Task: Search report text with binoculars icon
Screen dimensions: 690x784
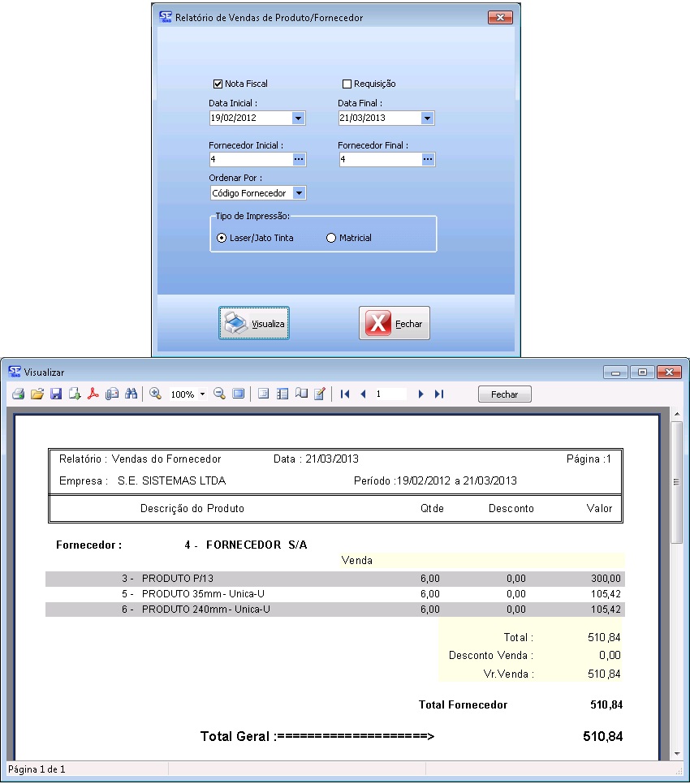Action: coord(131,394)
